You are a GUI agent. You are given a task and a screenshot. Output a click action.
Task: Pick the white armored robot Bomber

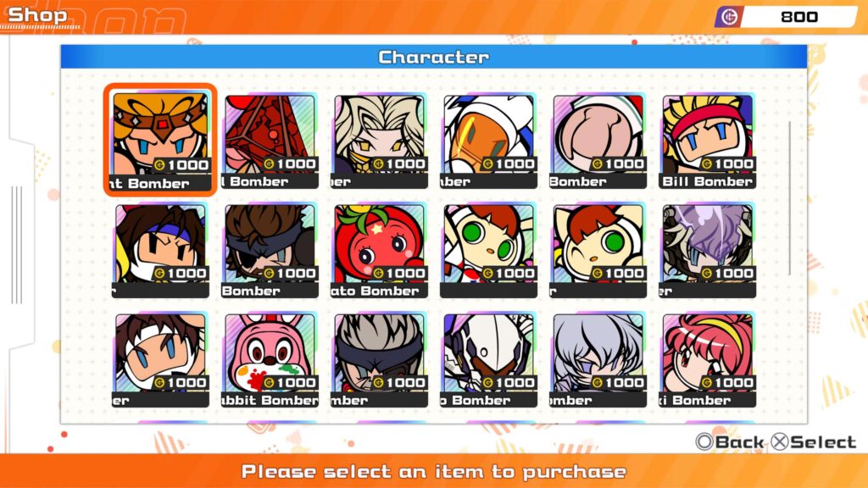[488, 360]
